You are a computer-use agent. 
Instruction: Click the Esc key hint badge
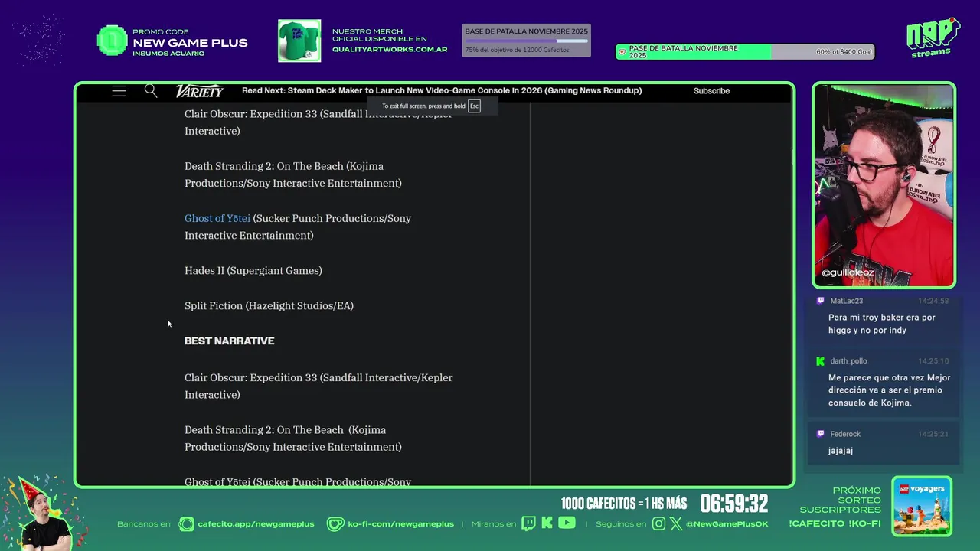[474, 106]
